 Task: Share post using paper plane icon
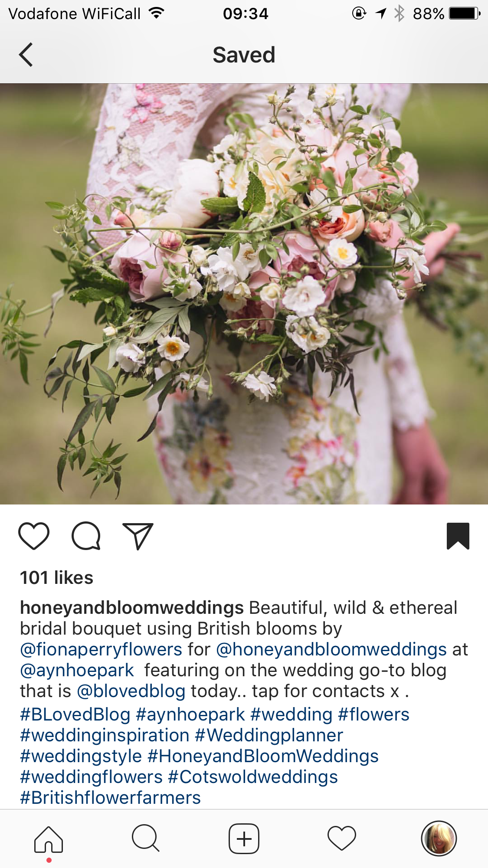coord(138,536)
